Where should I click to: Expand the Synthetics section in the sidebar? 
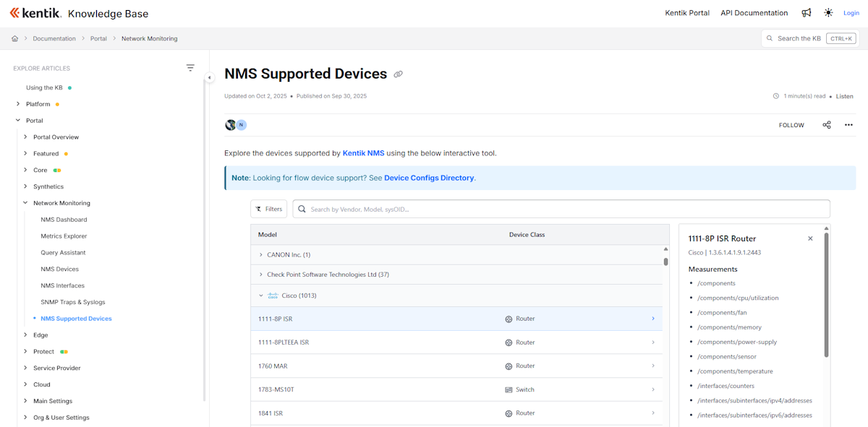pyautogui.click(x=47, y=186)
